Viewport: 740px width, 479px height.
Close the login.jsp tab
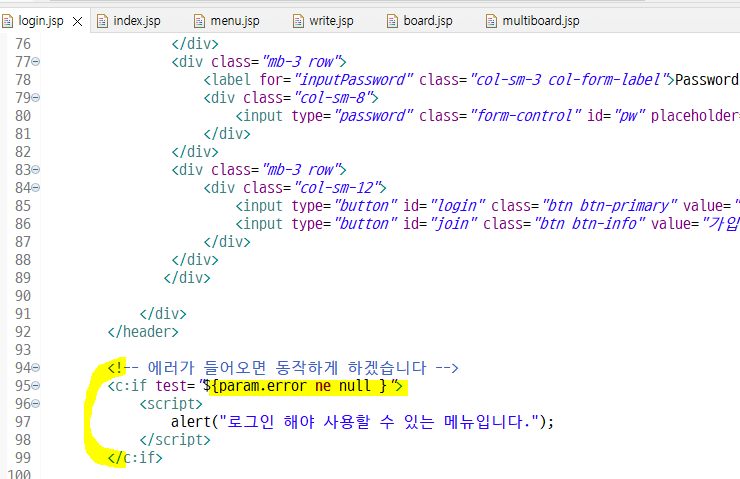tap(77, 21)
